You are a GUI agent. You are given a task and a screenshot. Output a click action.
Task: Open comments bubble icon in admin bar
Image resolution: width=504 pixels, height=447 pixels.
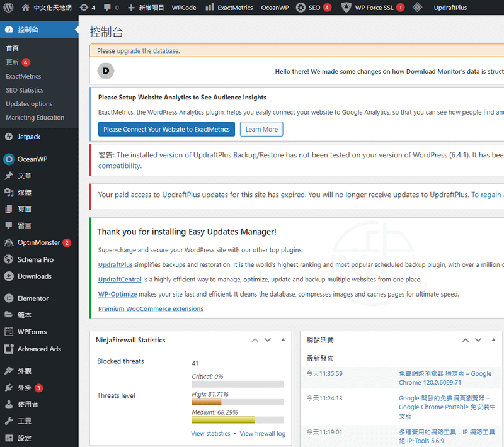107,8
